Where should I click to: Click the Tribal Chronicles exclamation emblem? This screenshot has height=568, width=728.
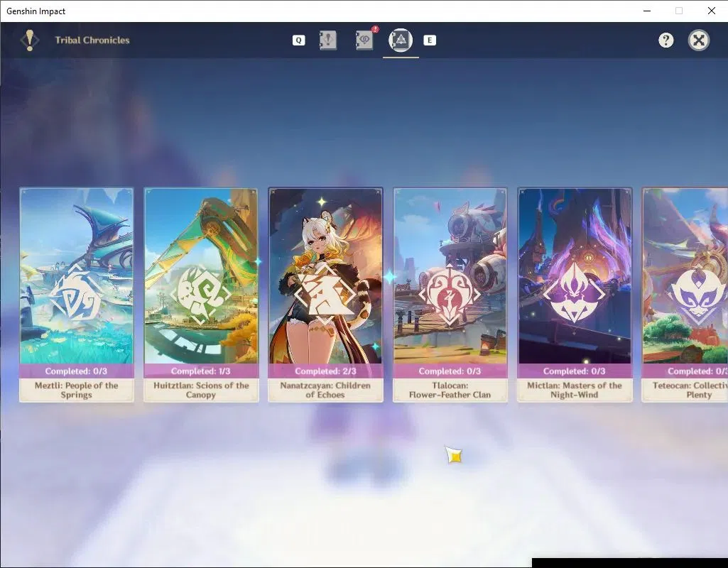30,40
